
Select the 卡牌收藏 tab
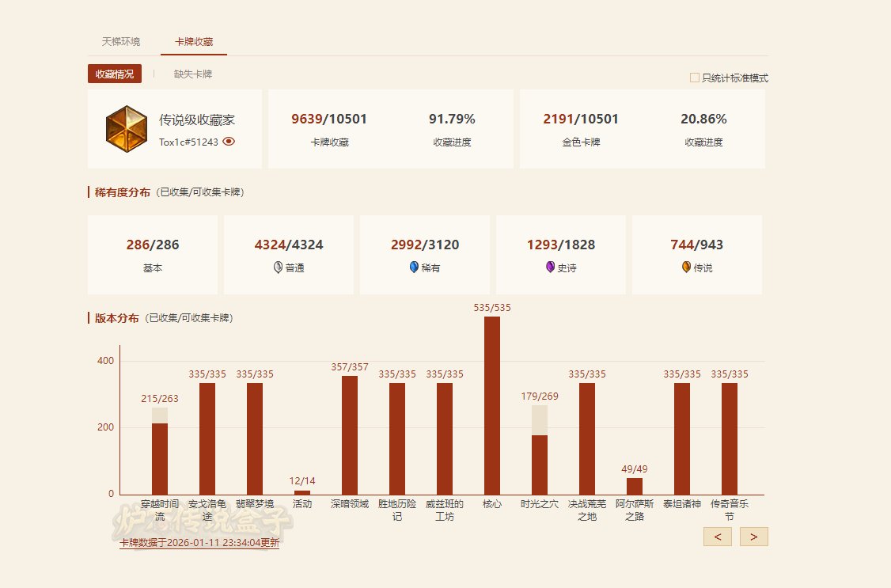[x=194, y=41]
